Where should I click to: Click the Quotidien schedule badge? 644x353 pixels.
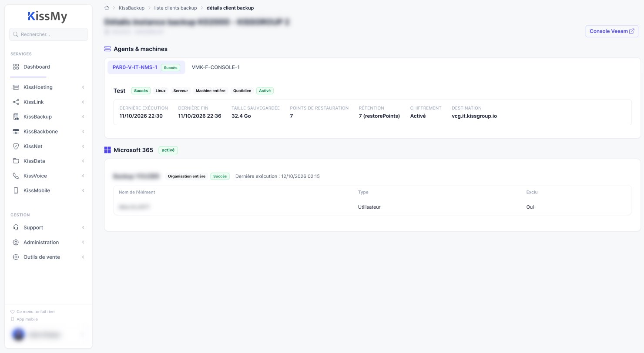[242, 91]
